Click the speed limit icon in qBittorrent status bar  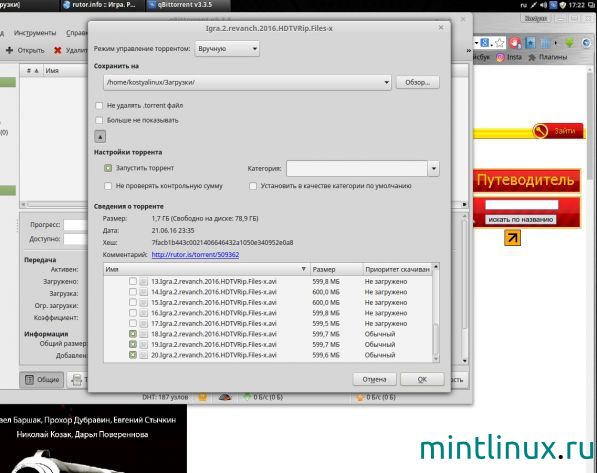225,397
